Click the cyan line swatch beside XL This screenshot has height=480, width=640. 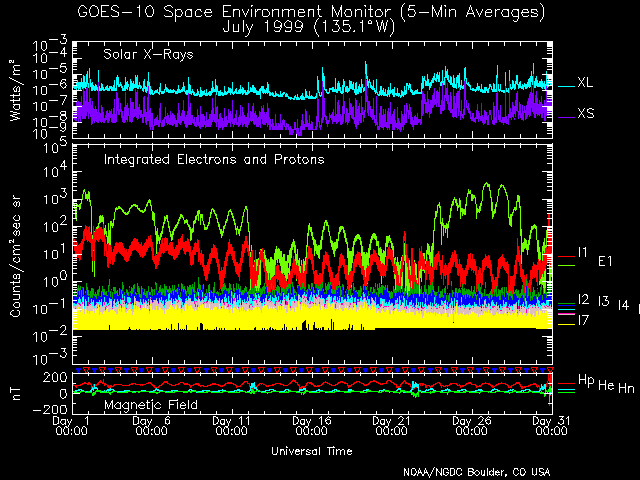coord(566,86)
